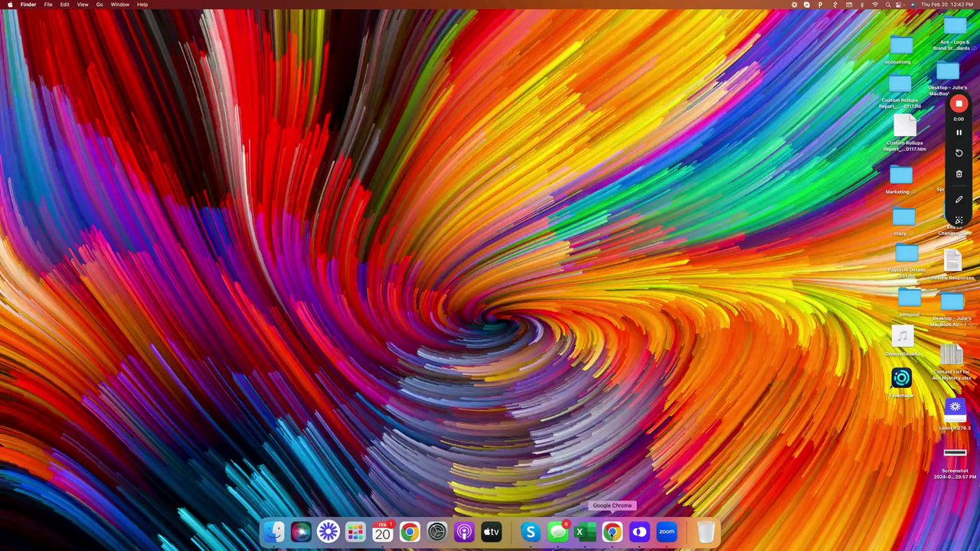Click the confetti effects icon in Loom bar
This screenshot has height=551, width=980.
959,220
